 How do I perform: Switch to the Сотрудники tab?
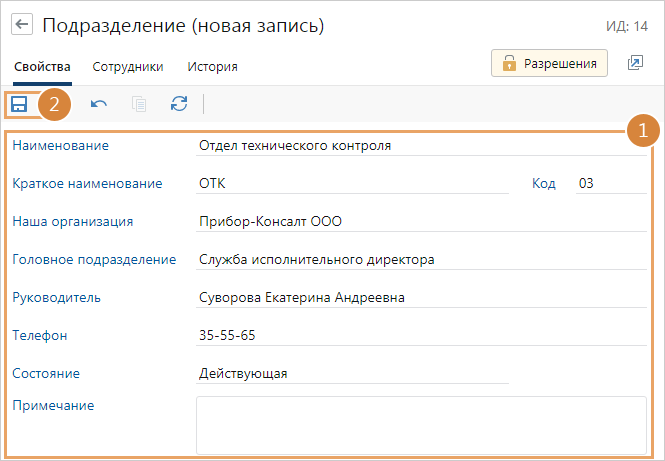128,68
